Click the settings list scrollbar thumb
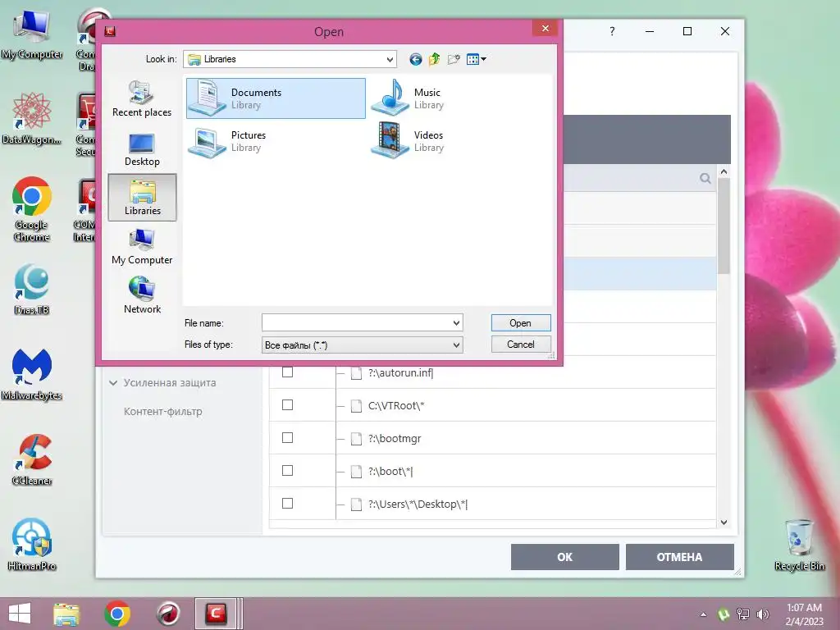The height and width of the screenshot is (630, 840). click(724, 226)
